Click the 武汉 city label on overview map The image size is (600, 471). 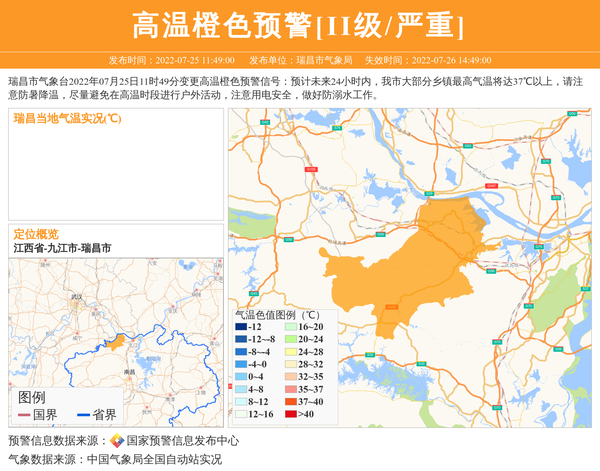coord(77,298)
